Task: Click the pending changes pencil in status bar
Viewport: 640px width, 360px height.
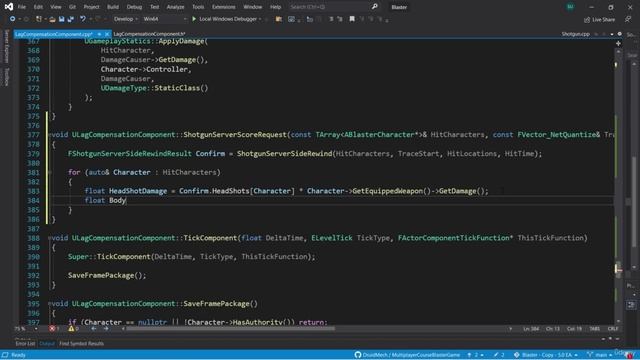Action: (499, 355)
